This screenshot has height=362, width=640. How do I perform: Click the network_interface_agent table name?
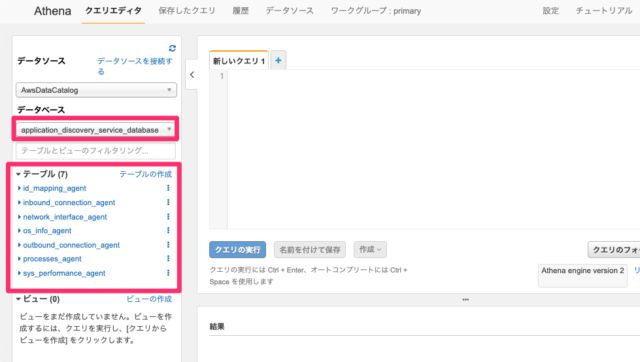tap(65, 217)
